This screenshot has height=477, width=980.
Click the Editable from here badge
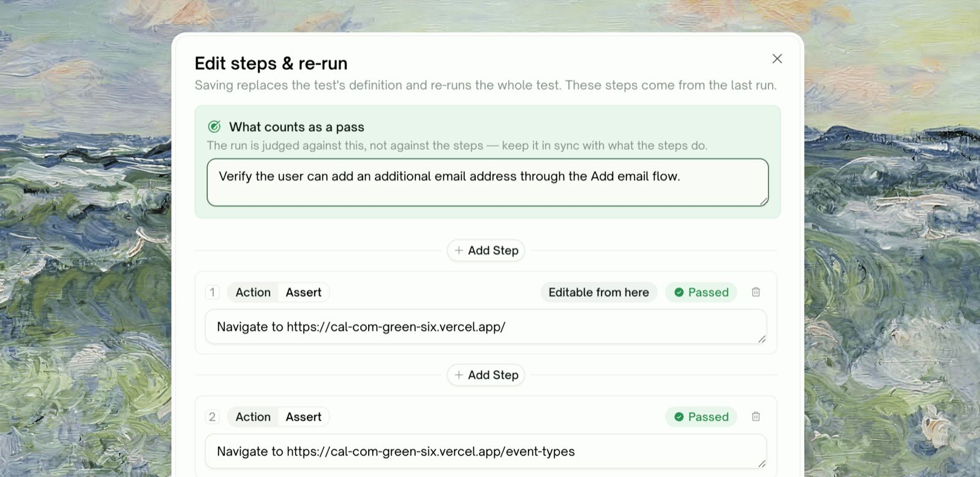tap(598, 292)
